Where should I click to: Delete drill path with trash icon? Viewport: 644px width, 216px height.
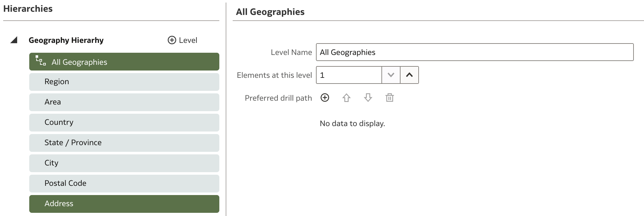pyautogui.click(x=390, y=98)
